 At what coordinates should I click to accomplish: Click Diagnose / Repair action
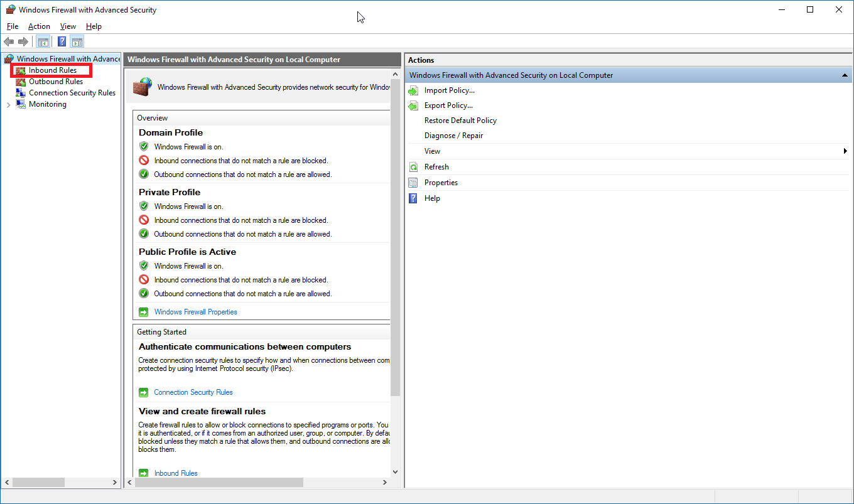click(x=454, y=136)
